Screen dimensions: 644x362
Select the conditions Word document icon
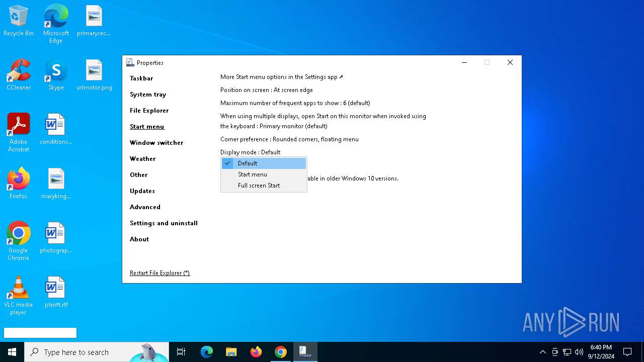tap(56, 130)
